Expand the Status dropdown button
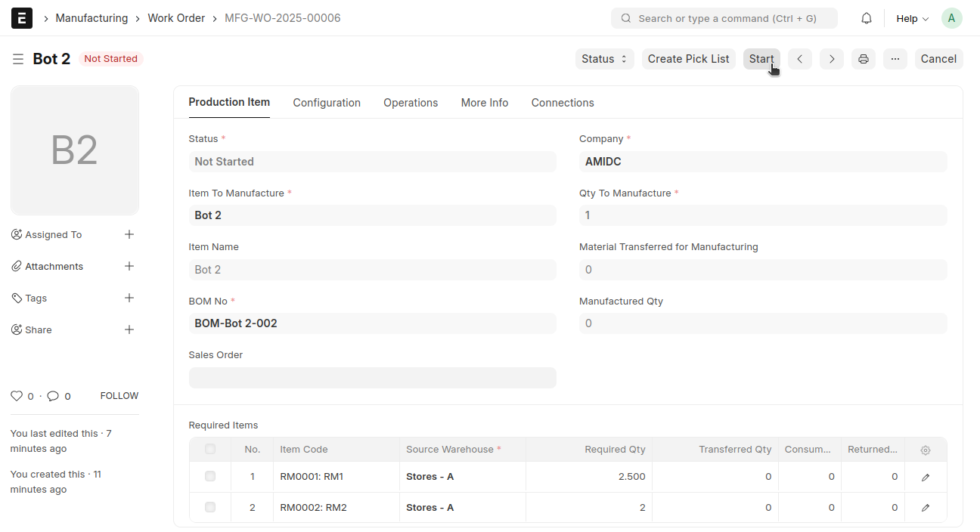This screenshot has height=532, width=980. tap(604, 59)
